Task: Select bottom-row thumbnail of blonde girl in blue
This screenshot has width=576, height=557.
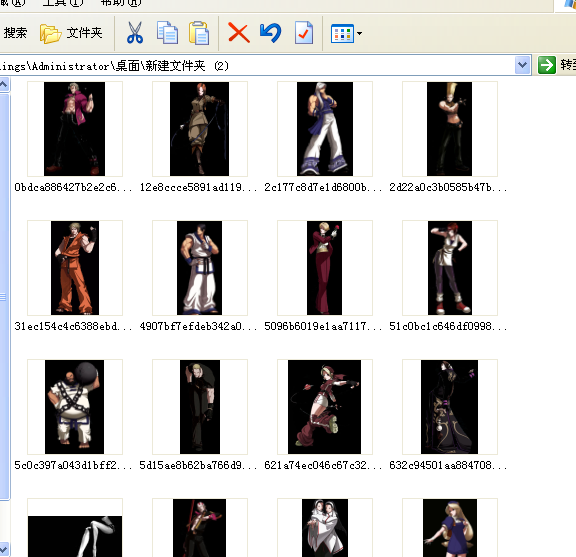Action: (450, 529)
